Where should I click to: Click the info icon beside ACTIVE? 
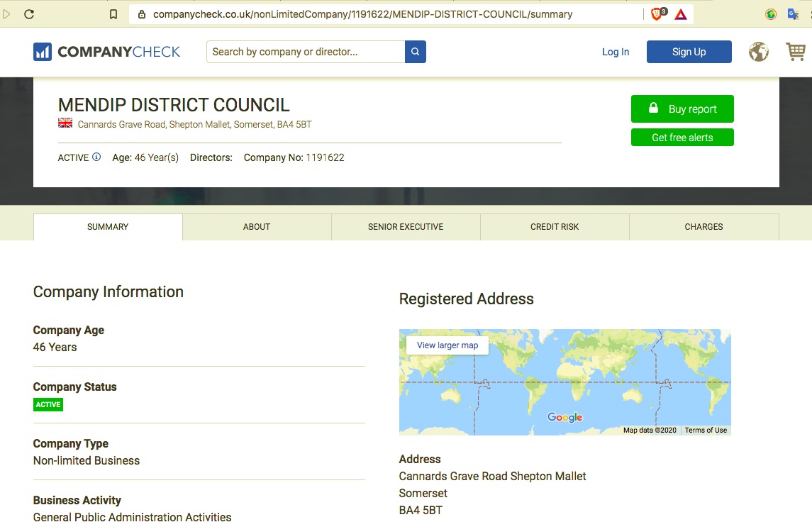[x=96, y=157]
